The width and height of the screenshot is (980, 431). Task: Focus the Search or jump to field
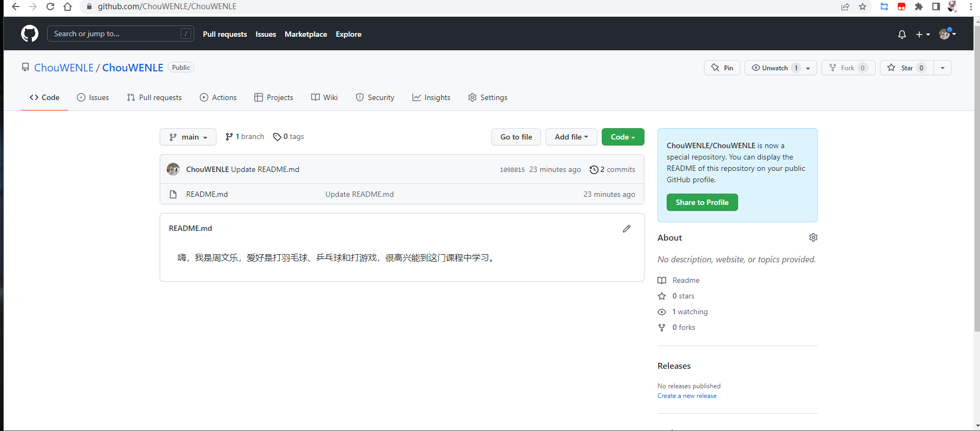(x=120, y=34)
